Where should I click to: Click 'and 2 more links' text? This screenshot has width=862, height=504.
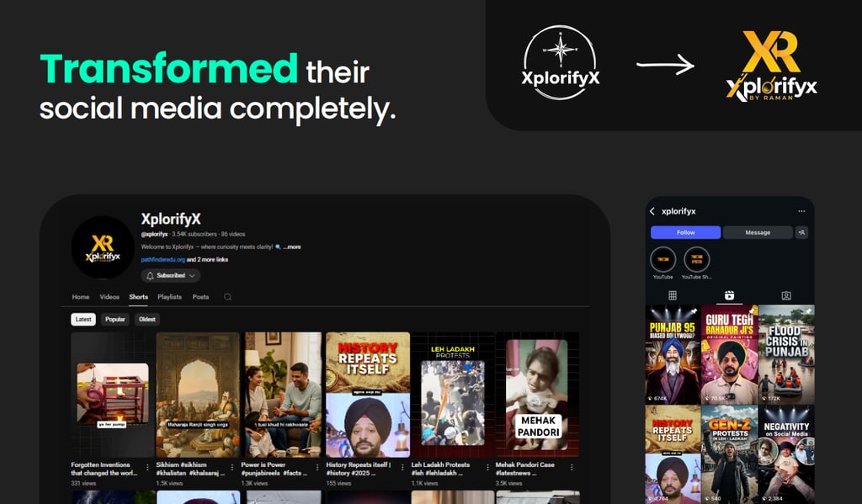coord(207,259)
